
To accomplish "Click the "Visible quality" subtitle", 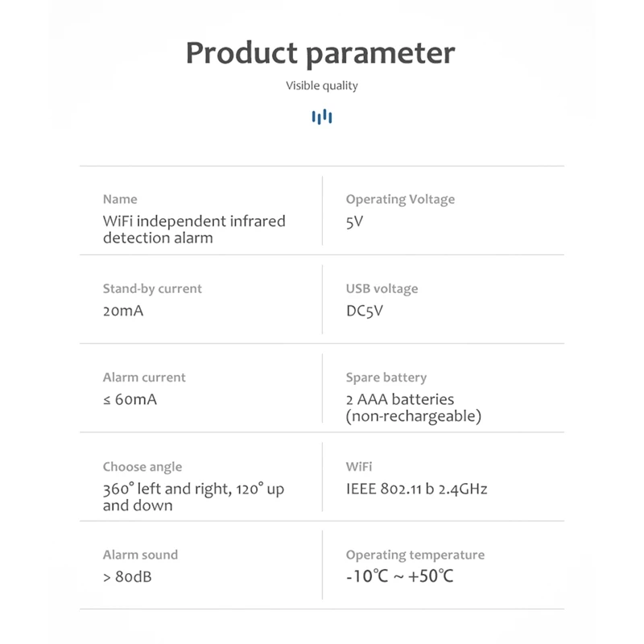I will 322,86.
